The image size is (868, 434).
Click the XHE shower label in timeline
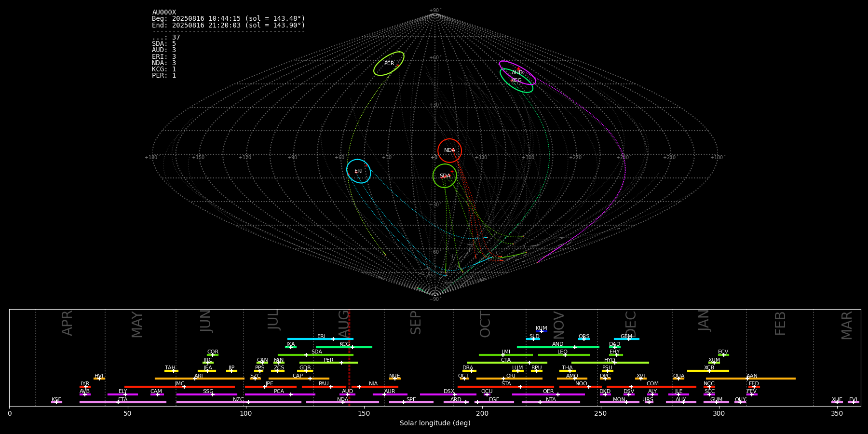837,400
